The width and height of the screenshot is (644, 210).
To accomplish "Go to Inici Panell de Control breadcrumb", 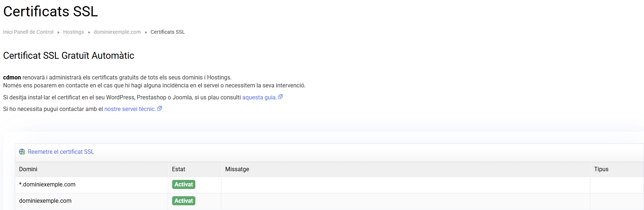I will (28, 32).
